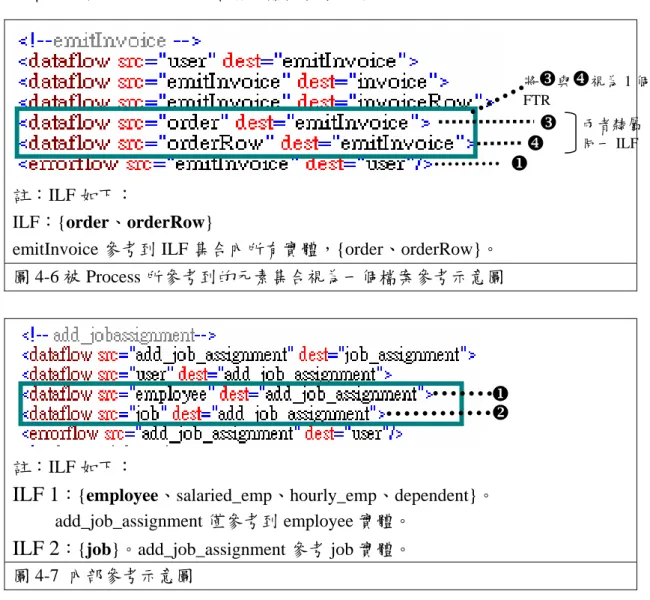
Task: Click the 圖 4-6 figure caption
Action: pos(259,277)
